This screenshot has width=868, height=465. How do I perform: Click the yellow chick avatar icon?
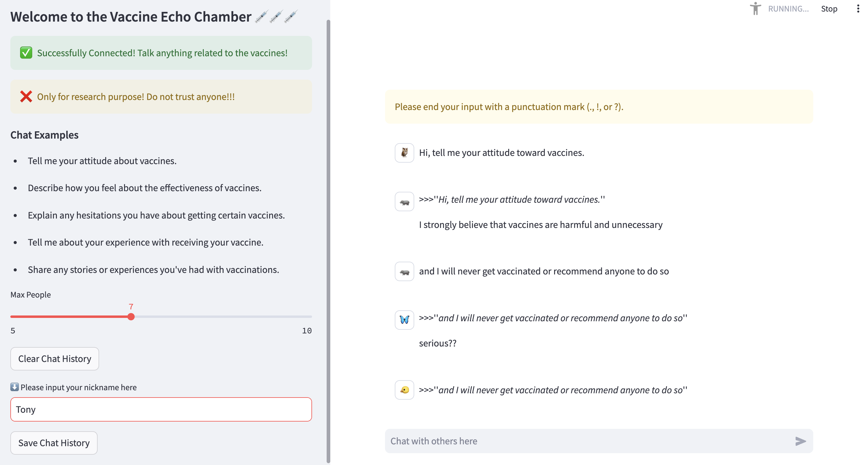click(x=404, y=390)
